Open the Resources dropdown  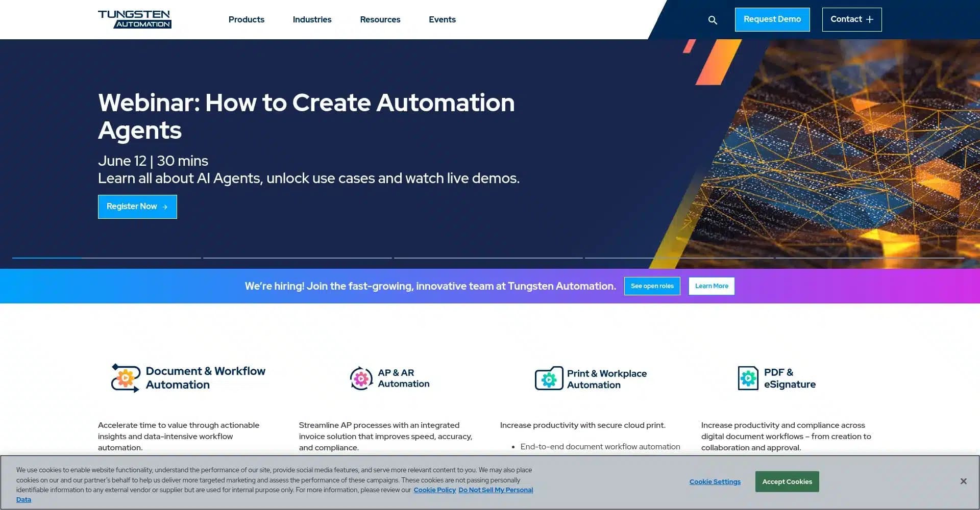tap(380, 19)
